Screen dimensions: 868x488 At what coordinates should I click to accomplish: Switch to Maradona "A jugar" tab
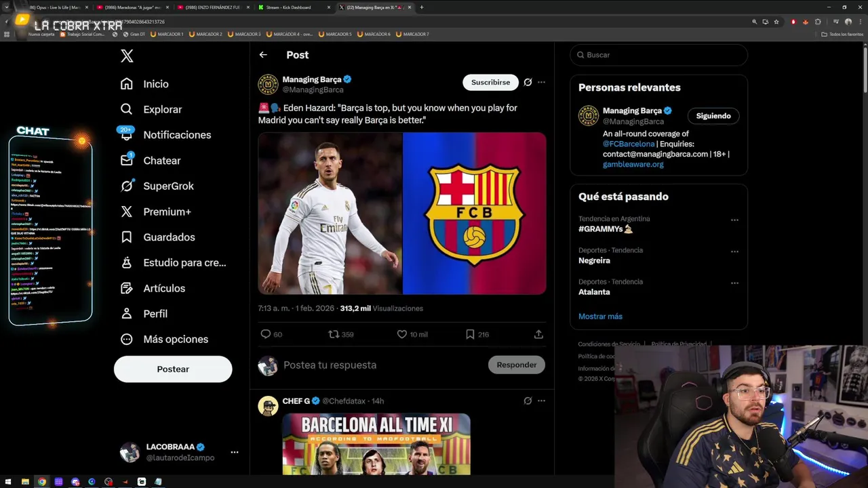tap(132, 7)
